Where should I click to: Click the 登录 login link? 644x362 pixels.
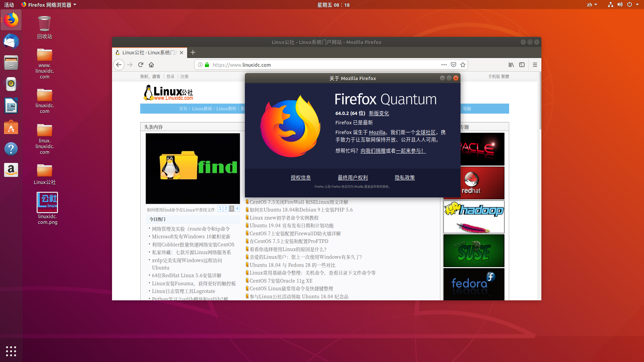(170, 76)
